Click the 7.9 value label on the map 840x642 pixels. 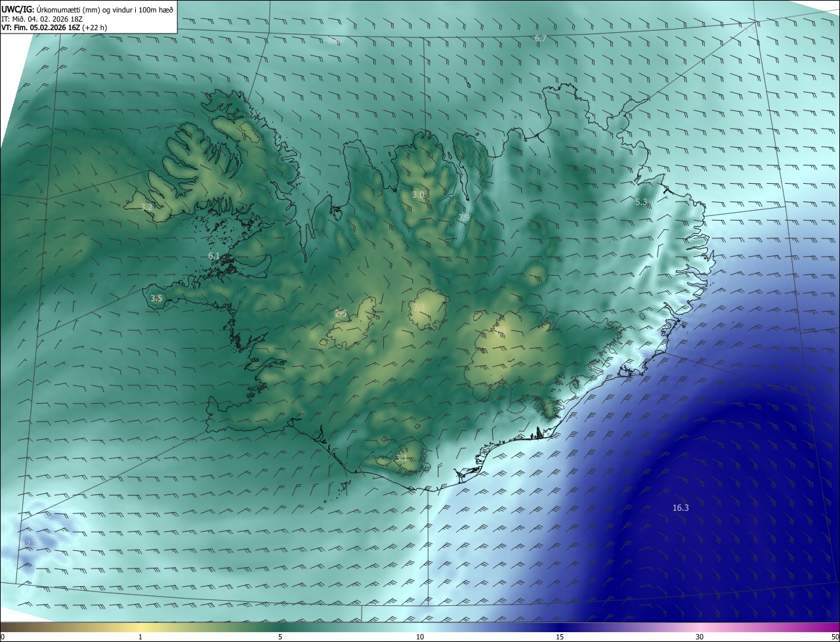(464, 217)
